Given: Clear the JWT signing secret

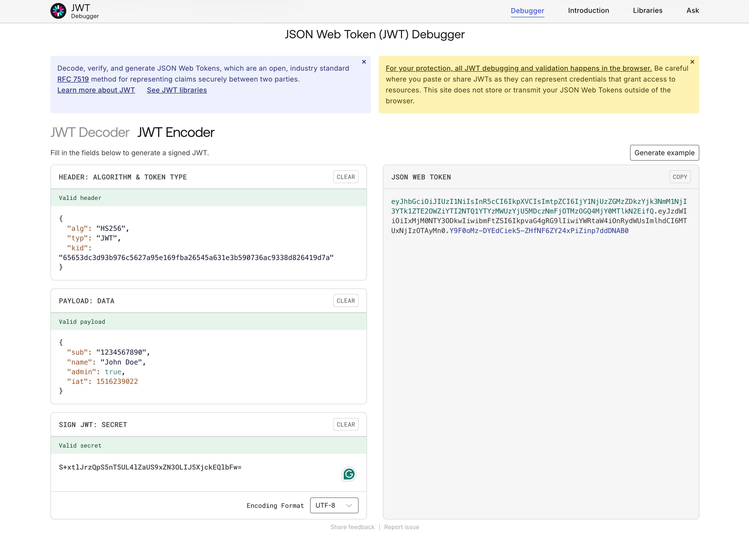Looking at the screenshot, I should [x=345, y=424].
